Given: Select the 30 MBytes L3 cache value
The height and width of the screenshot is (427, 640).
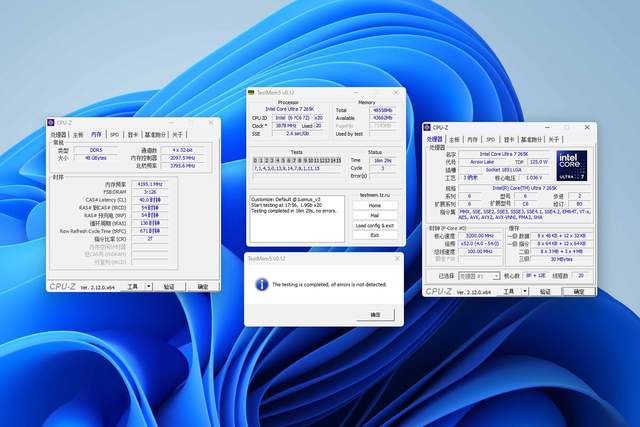Looking at the screenshot, I should tap(561, 259).
